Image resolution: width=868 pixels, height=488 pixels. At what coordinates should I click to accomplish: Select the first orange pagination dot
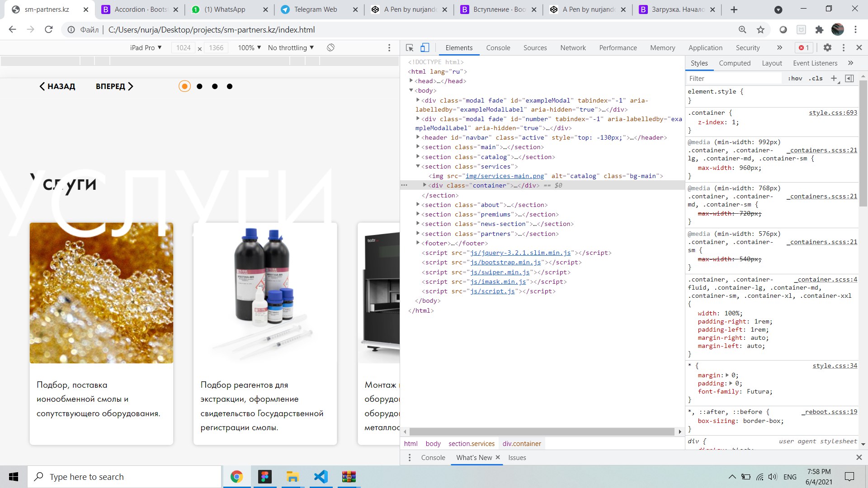coord(184,86)
